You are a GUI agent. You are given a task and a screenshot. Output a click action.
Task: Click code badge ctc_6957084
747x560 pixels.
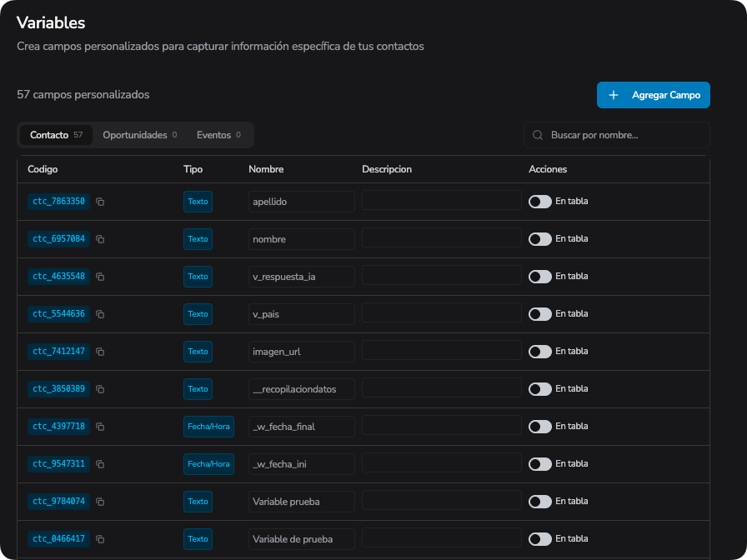(x=58, y=239)
